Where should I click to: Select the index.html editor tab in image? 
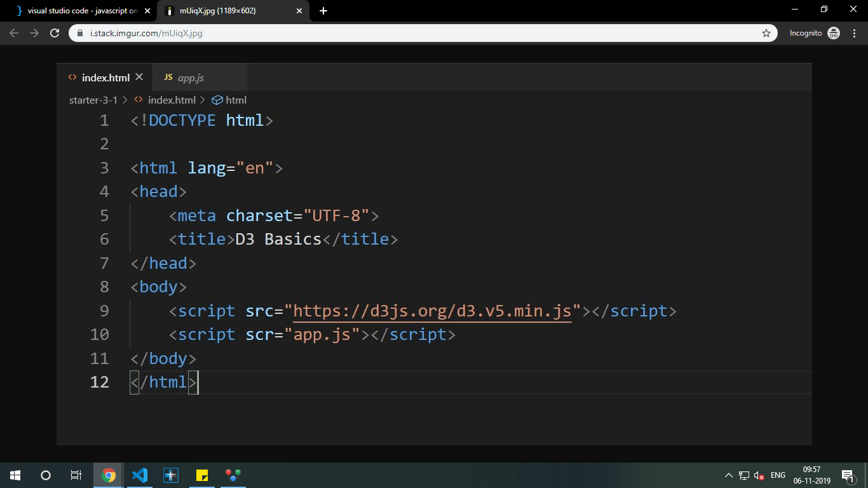[105, 78]
